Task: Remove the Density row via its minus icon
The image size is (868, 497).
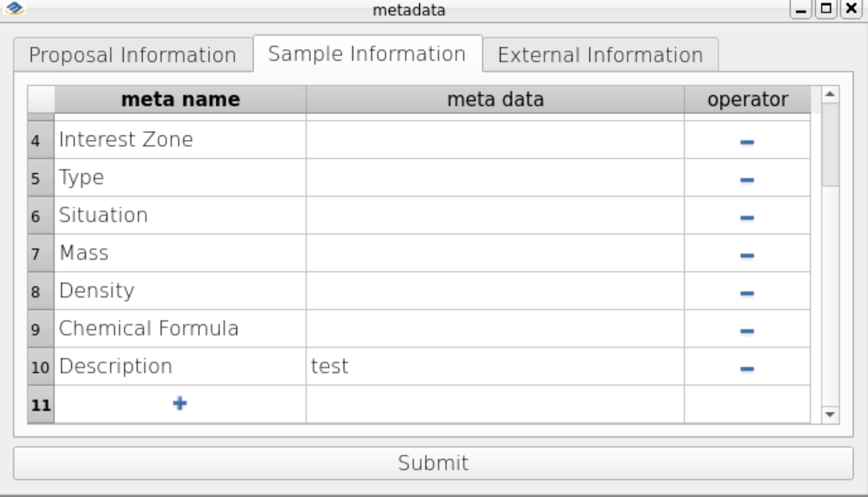Action: 747,293
